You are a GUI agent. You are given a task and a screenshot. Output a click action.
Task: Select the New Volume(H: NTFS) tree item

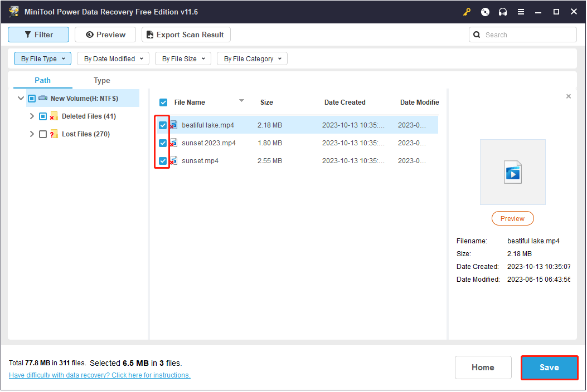84,99
